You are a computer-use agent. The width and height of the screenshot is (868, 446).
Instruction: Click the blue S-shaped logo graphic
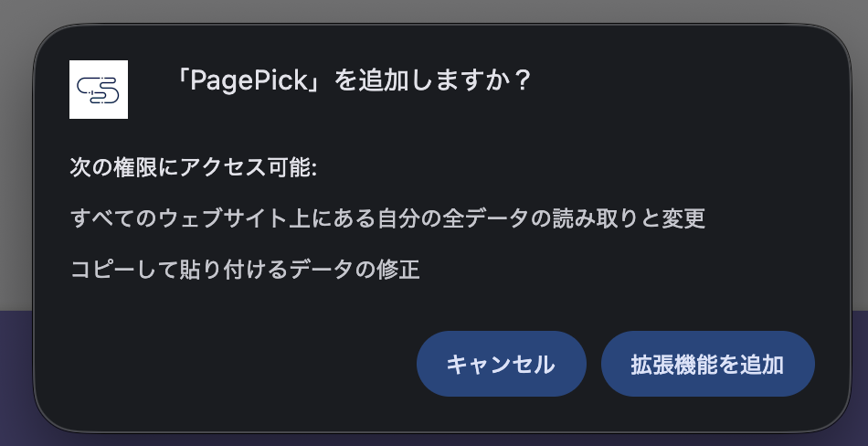click(99, 90)
